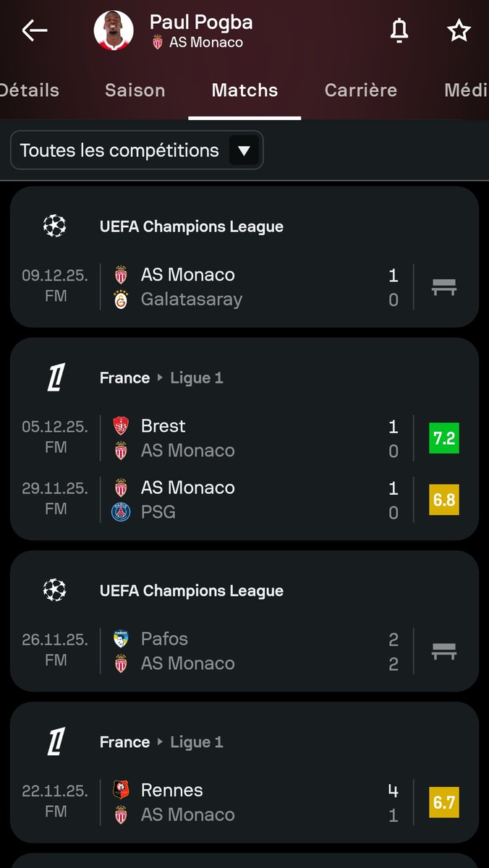Screen dimensions: 489x868
Task: Open the Détails tab
Action: click(30, 90)
